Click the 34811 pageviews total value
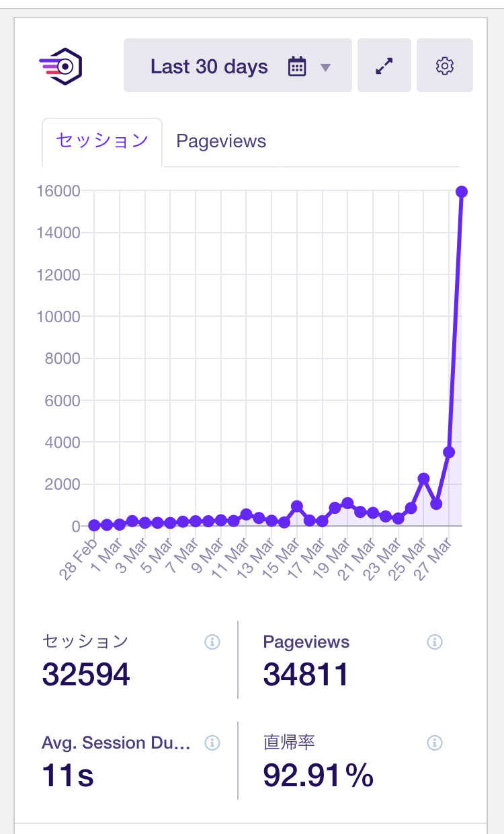The height and width of the screenshot is (834, 504). (x=306, y=674)
